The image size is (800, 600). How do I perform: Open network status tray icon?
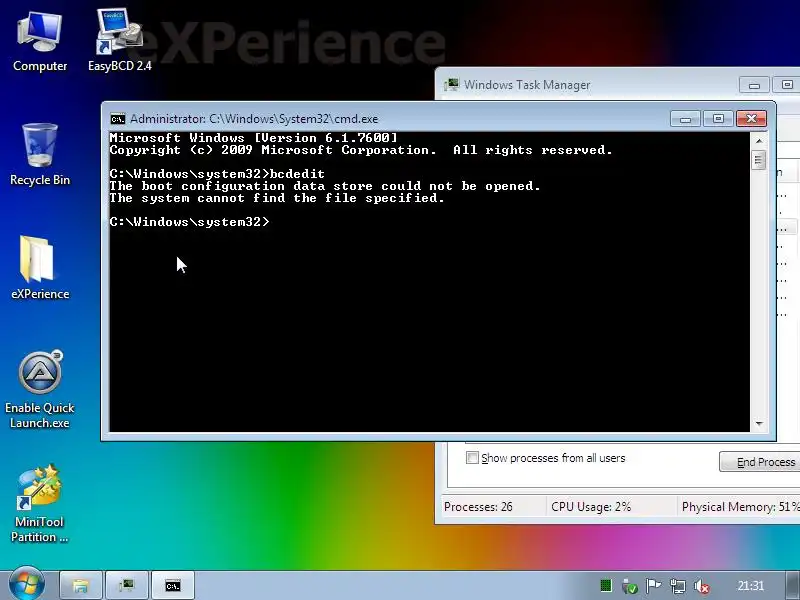(x=678, y=586)
